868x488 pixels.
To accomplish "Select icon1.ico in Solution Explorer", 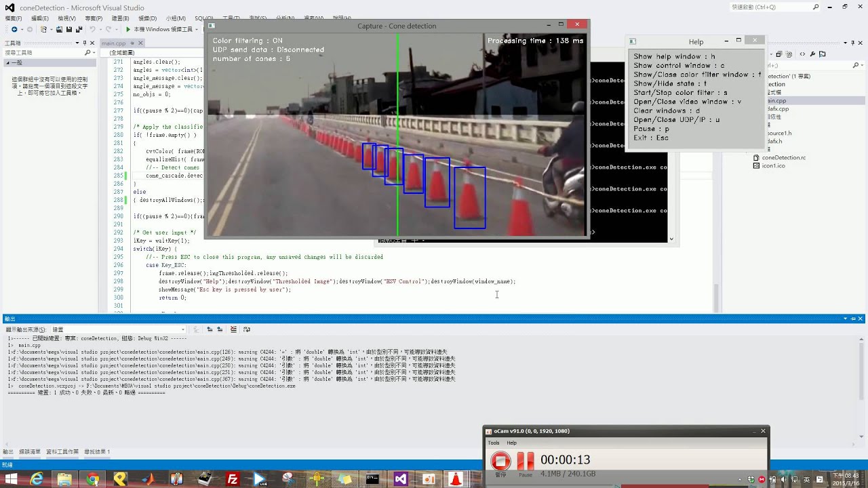I will 773,165.
